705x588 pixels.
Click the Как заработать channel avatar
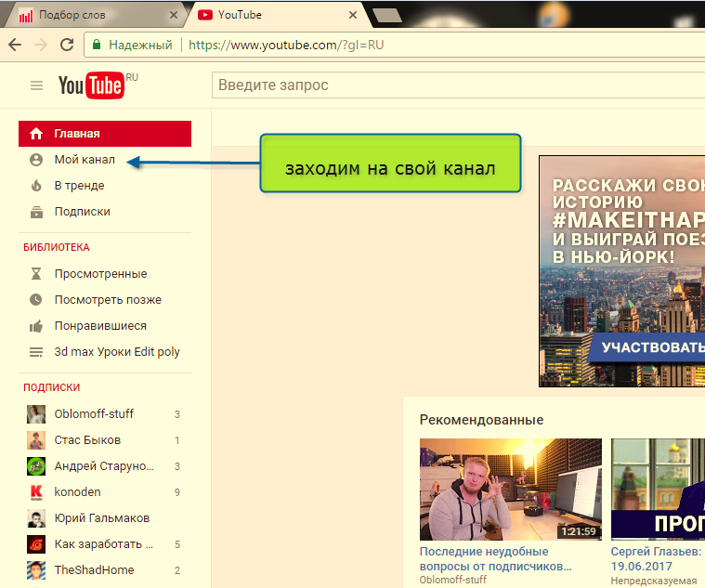coord(36,544)
